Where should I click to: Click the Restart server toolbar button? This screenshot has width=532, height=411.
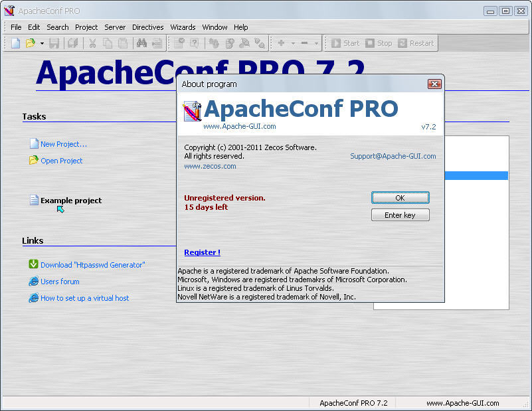416,43
